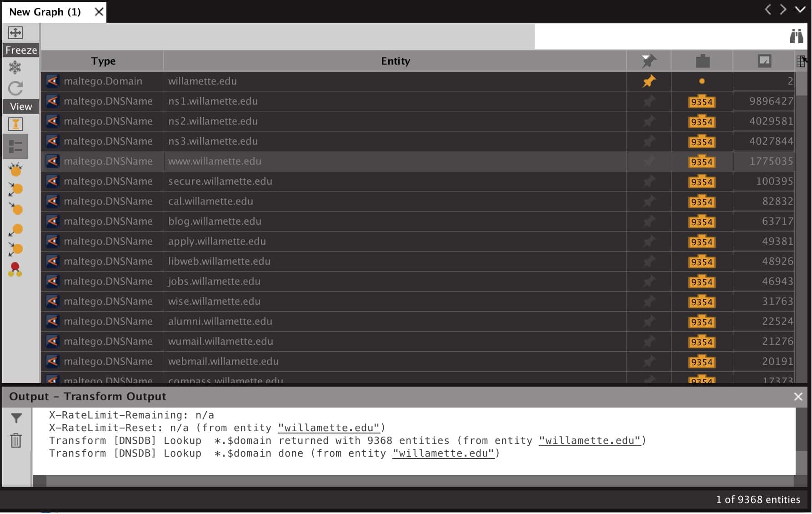Click the '1 of 9368 entities' status text
Screen dimensions: 812x514
click(x=757, y=499)
